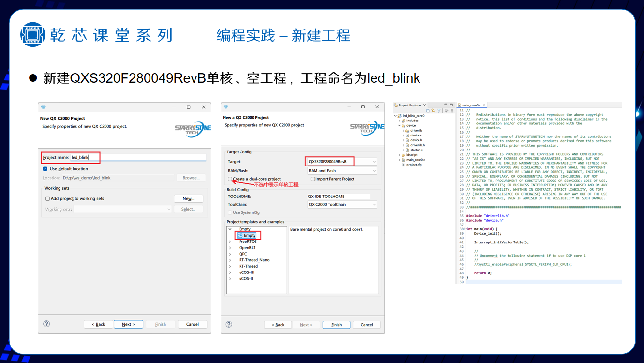Click the Select... working sets button

188,209
